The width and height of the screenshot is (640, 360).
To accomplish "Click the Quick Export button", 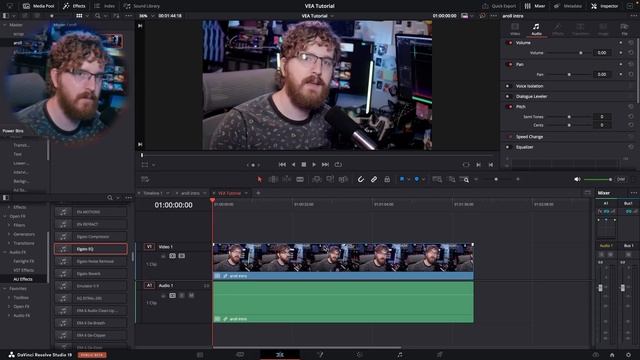I will tap(499, 6).
